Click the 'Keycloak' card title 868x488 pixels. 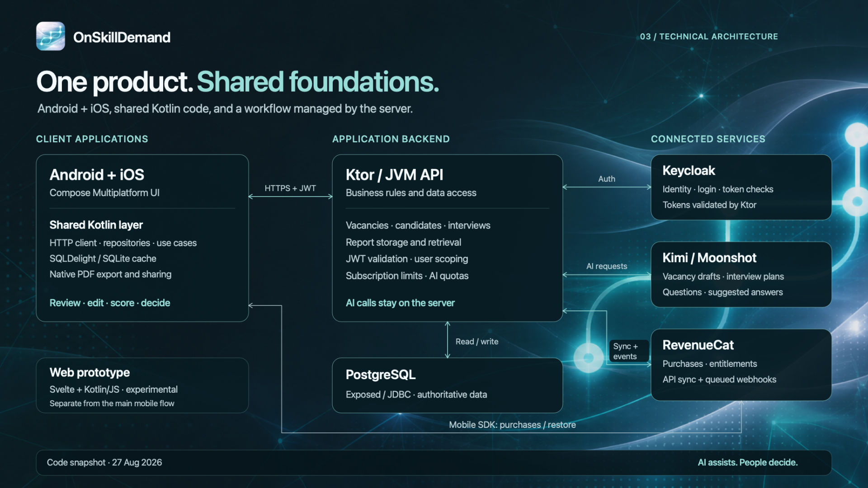tap(689, 171)
